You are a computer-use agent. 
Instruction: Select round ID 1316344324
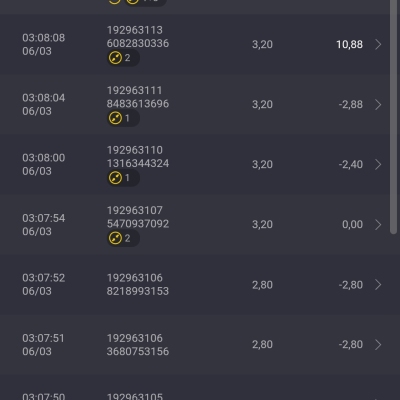tap(138, 163)
